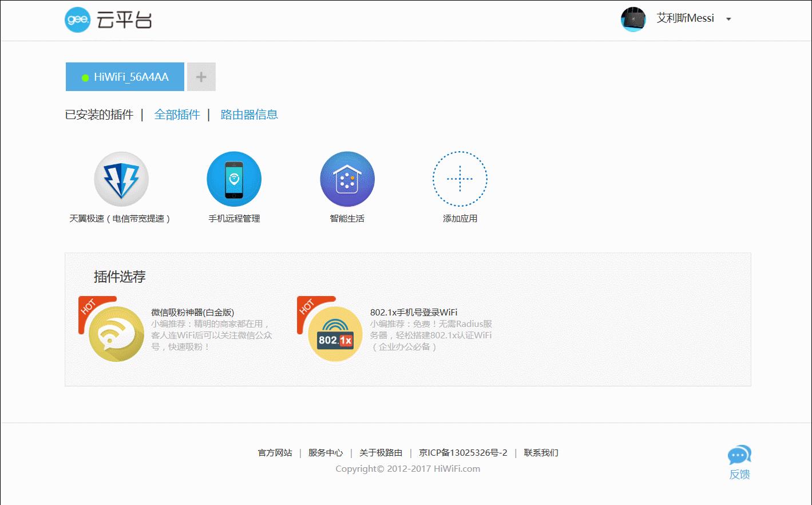Open the 关于极路由 about page
The width and height of the screenshot is (812, 505).
pos(381,452)
